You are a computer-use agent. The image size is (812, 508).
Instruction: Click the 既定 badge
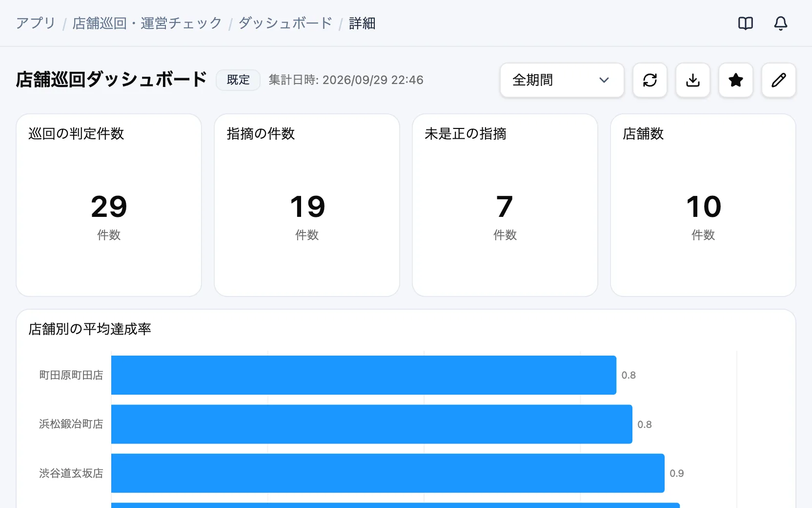(x=238, y=80)
